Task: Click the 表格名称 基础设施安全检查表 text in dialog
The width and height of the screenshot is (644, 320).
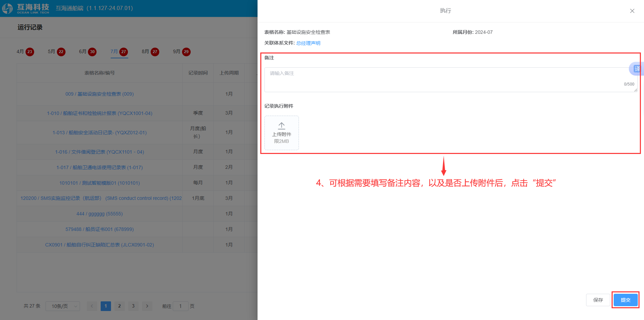Action: 297,32
